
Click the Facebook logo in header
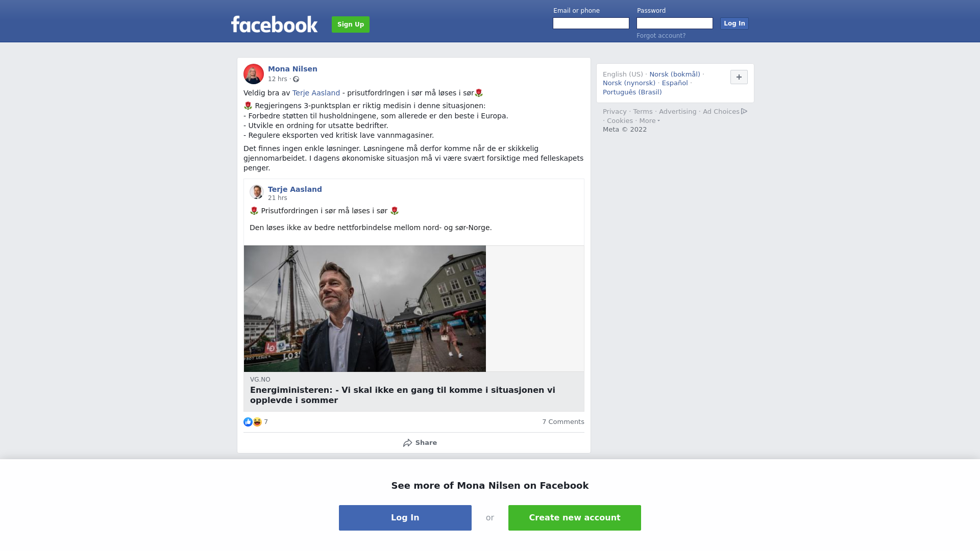pyautogui.click(x=274, y=24)
